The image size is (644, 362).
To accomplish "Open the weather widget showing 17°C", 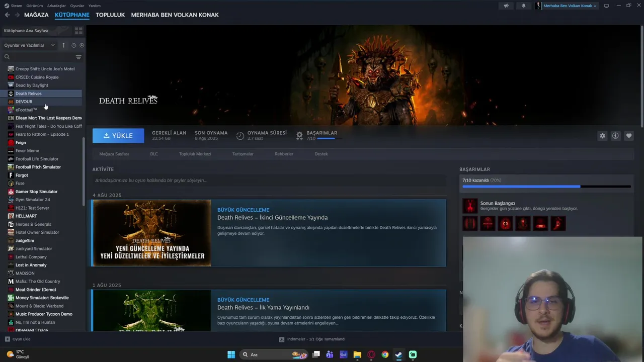I will pos(17,354).
